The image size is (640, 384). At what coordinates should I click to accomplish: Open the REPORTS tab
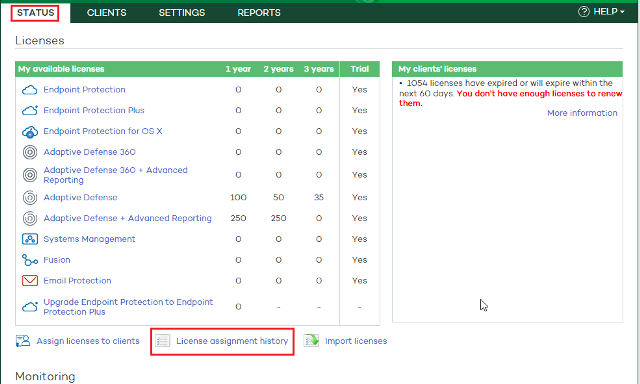(259, 13)
